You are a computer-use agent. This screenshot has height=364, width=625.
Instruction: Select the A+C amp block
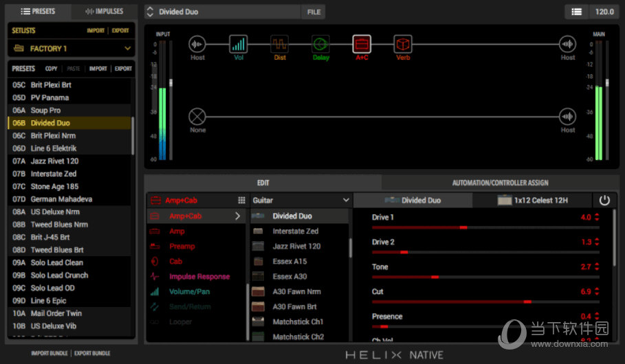click(x=362, y=45)
